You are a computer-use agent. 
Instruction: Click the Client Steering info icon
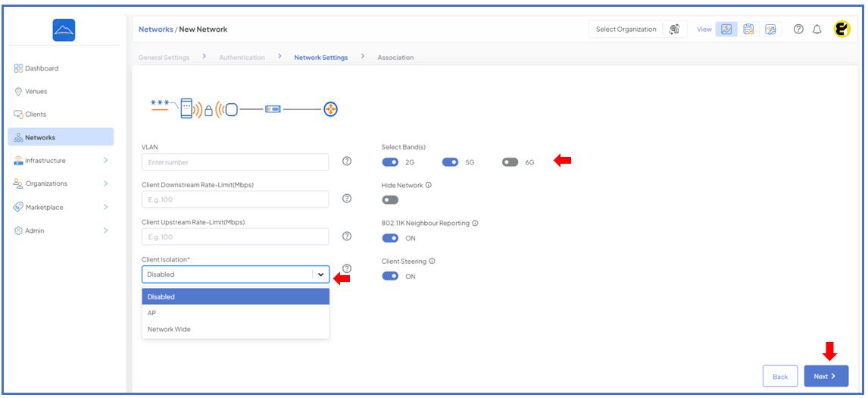pyautogui.click(x=432, y=261)
